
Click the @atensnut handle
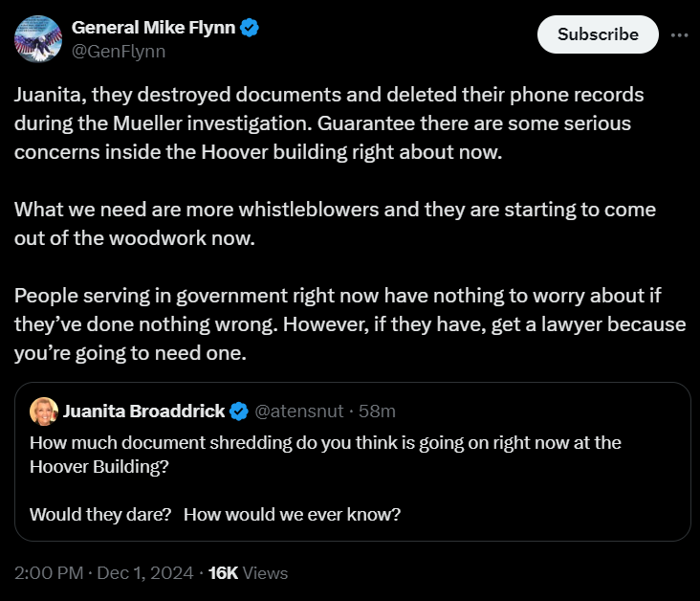point(300,412)
